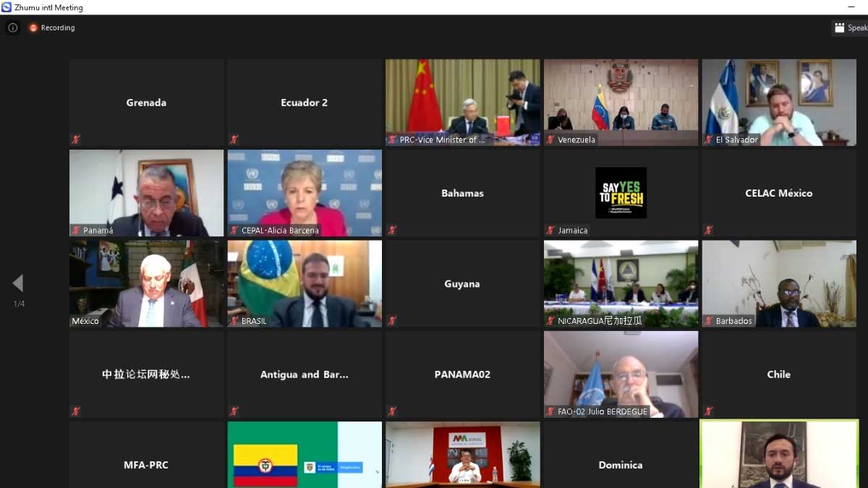The width and height of the screenshot is (868, 488).
Task: Click the Zhumu app icon in title bar
Action: tap(7, 7)
